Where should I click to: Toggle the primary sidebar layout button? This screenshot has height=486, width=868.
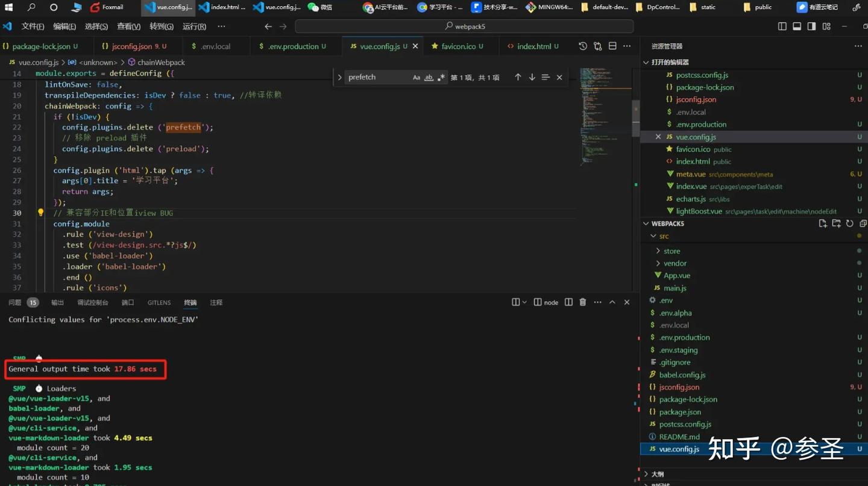[782, 26]
